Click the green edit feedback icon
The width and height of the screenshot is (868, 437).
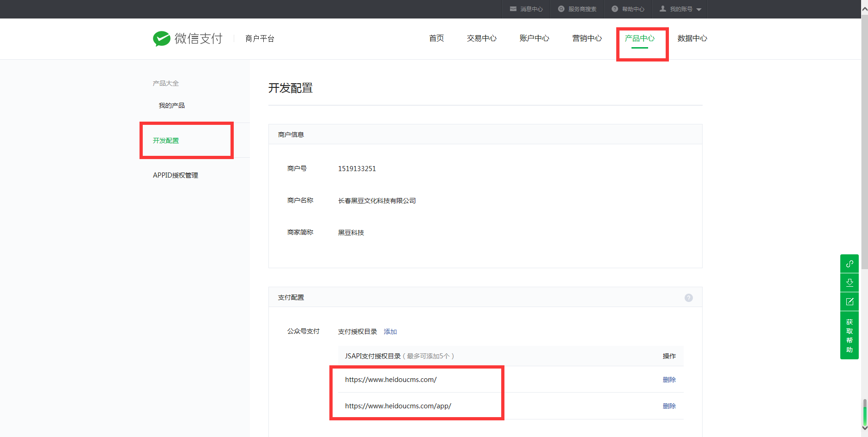(x=850, y=302)
